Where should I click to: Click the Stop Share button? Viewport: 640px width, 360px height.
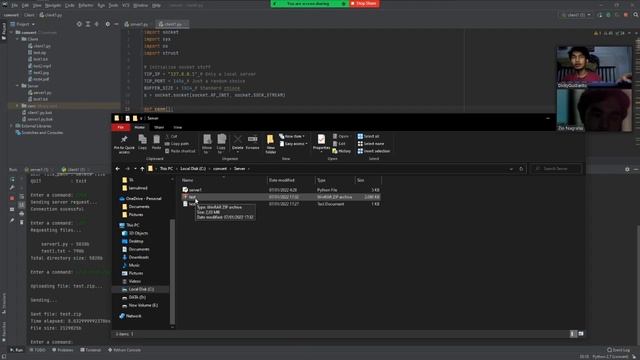pyautogui.click(x=364, y=3)
